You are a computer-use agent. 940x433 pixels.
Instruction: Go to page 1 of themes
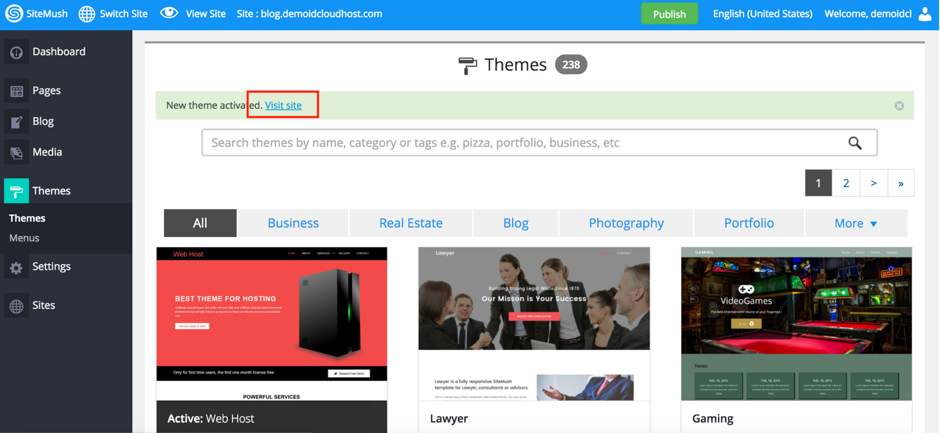pos(818,183)
